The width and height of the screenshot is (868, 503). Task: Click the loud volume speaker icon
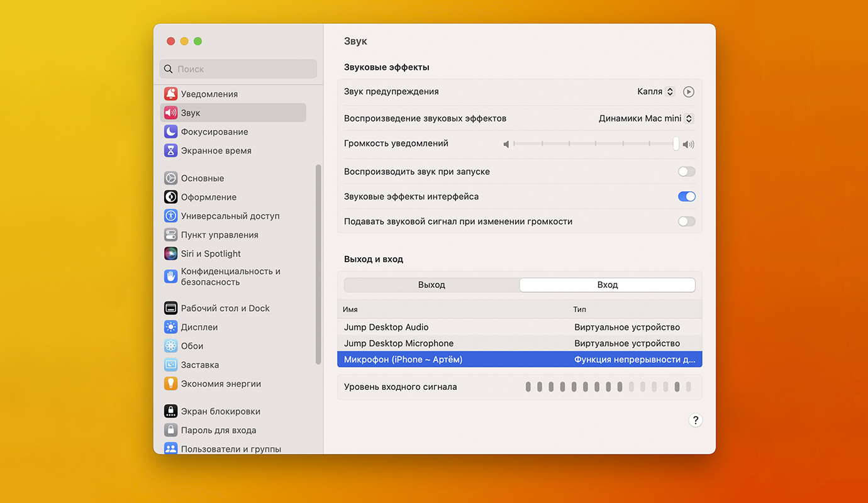click(x=689, y=144)
